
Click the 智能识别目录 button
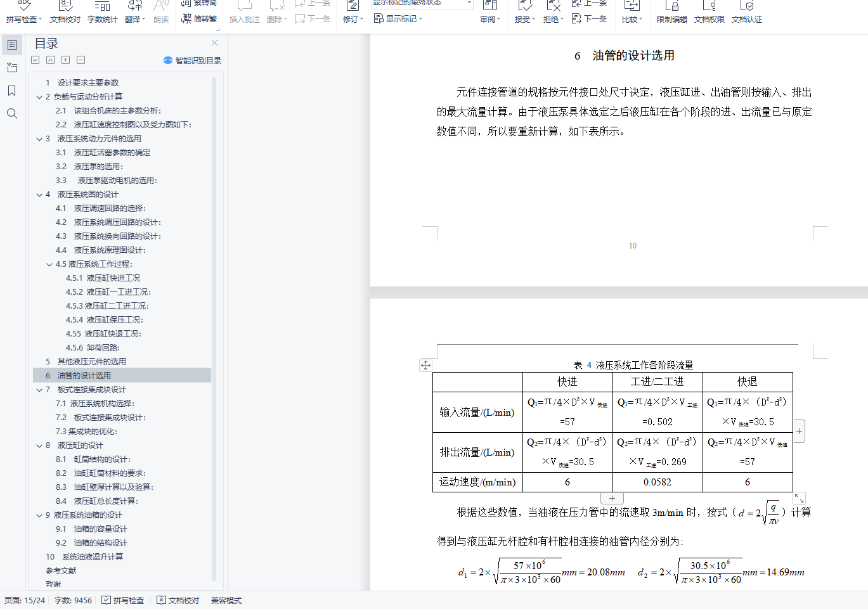tap(193, 60)
